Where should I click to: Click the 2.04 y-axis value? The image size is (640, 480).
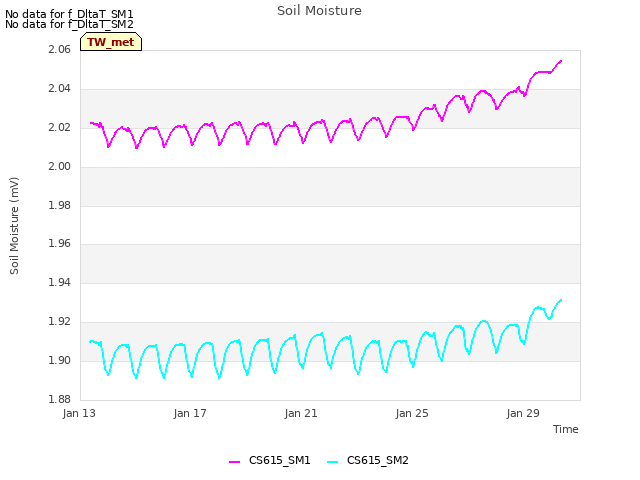(x=59, y=89)
